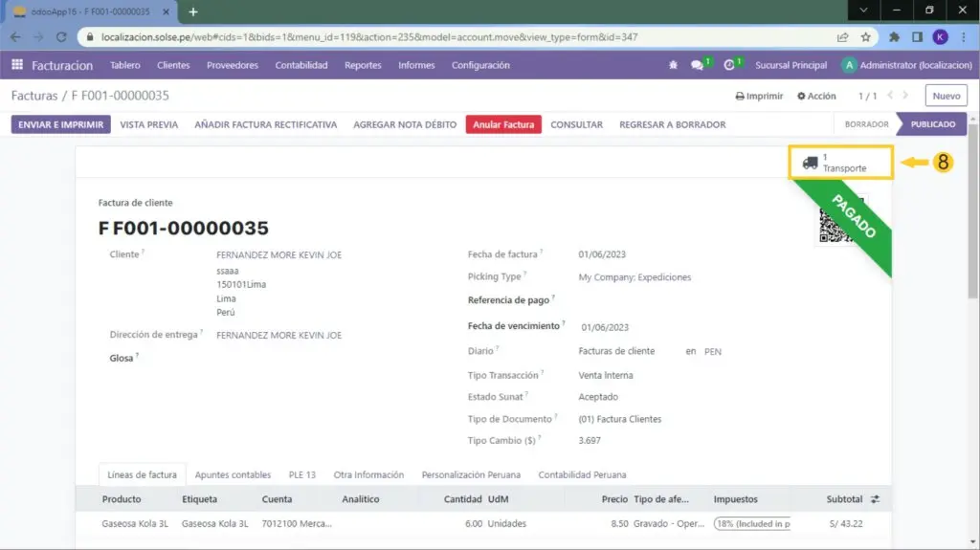Image resolution: width=980 pixels, height=550 pixels.
Task: Open the browser extensions puzzle icon
Action: [x=894, y=37]
